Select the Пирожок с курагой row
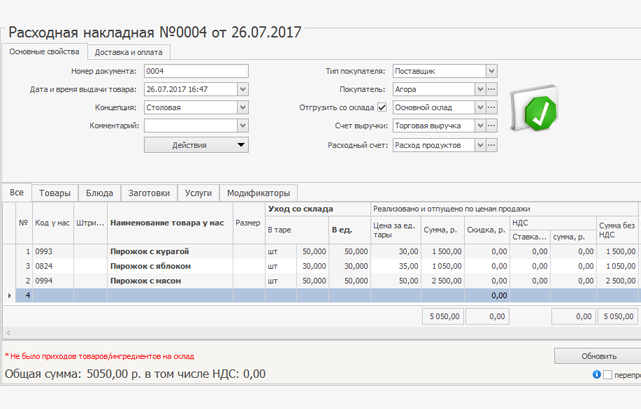The image size is (641, 409). tap(321, 252)
